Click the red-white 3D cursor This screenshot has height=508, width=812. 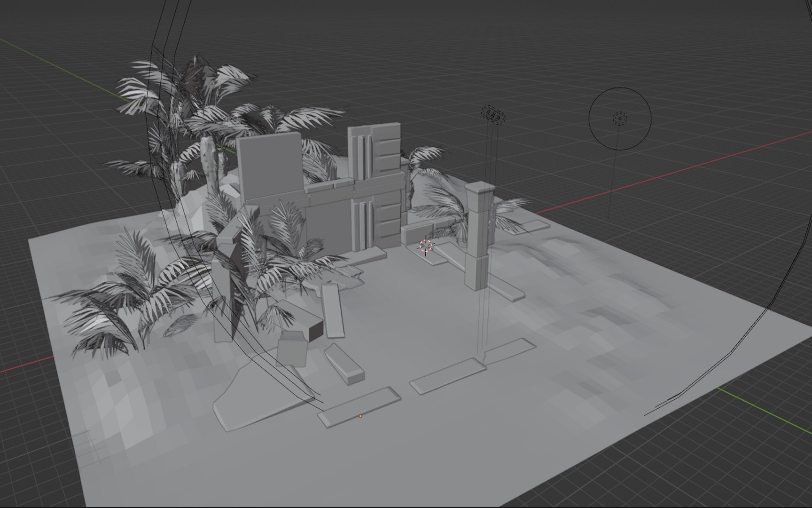426,246
